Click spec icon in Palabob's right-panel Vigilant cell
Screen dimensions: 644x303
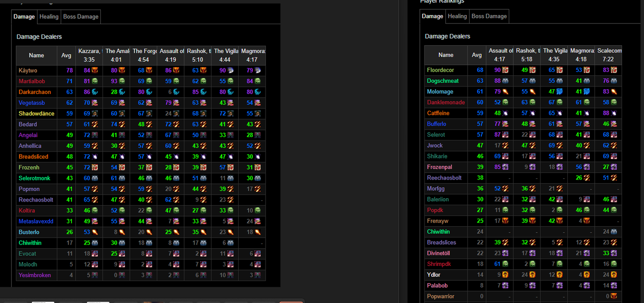(561, 285)
